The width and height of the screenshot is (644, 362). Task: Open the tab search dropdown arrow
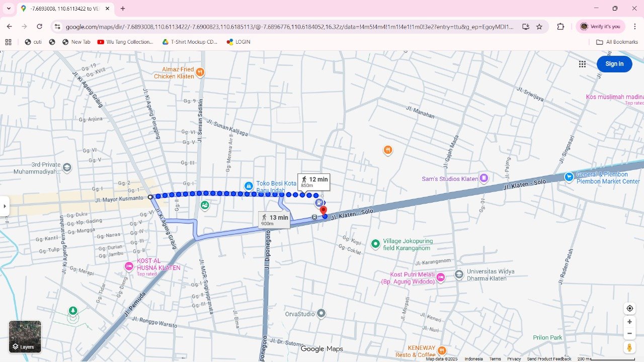[x=9, y=9]
